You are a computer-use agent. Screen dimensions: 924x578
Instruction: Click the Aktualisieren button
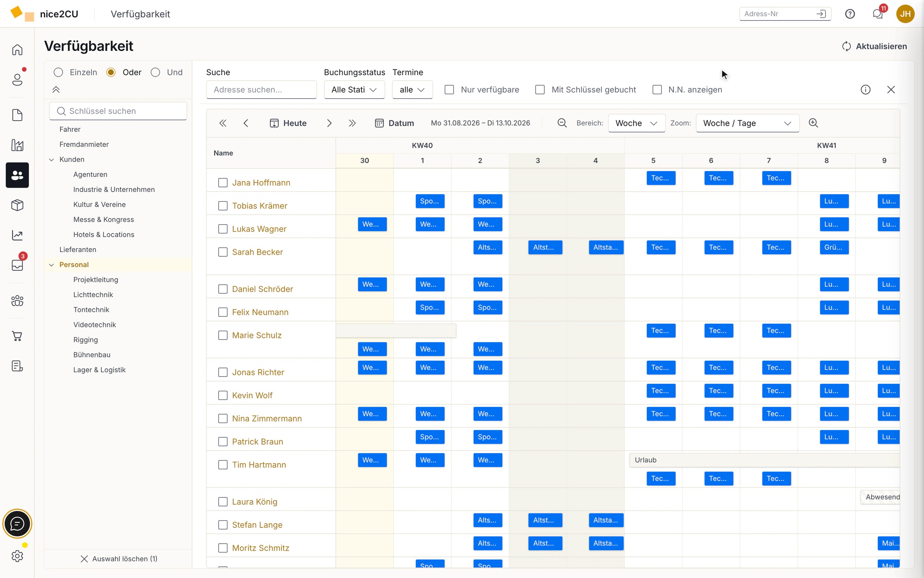click(874, 46)
